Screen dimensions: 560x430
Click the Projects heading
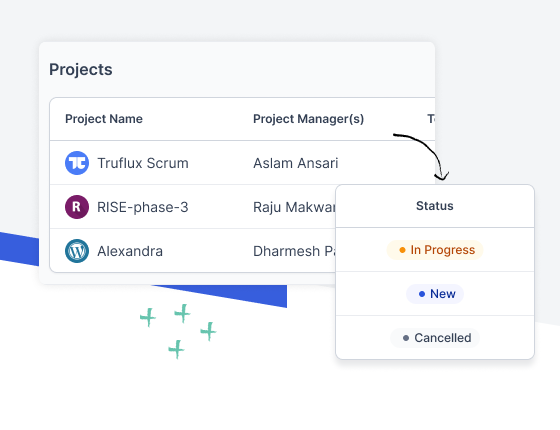pos(81,69)
